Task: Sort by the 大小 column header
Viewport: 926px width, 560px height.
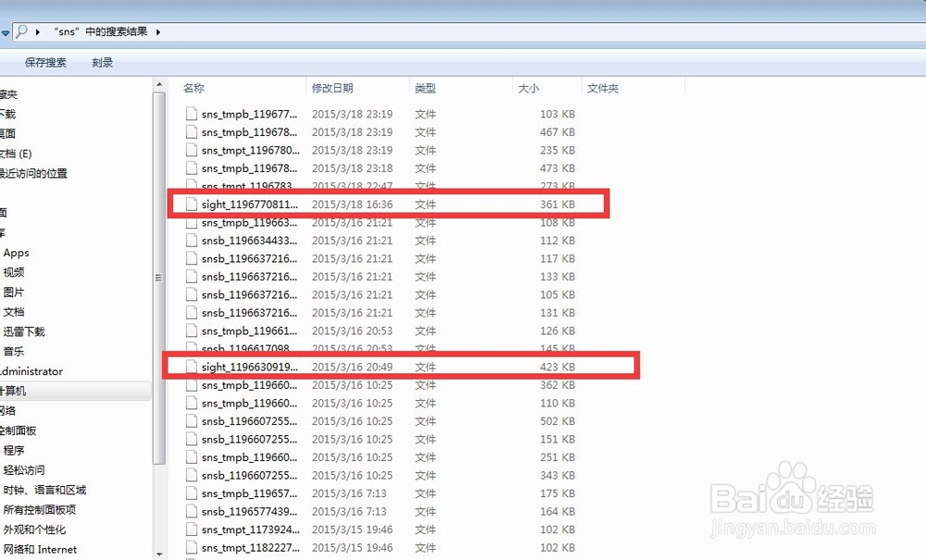Action: click(x=529, y=89)
